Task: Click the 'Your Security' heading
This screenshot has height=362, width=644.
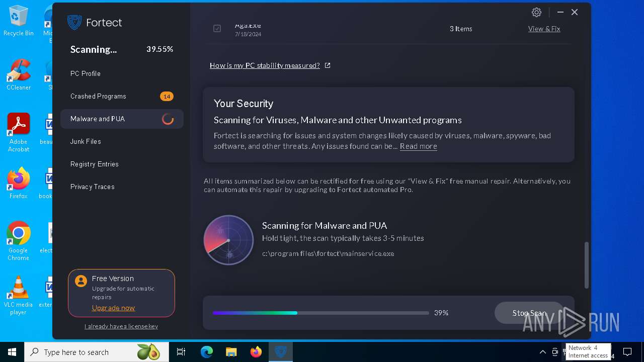Action: click(244, 104)
